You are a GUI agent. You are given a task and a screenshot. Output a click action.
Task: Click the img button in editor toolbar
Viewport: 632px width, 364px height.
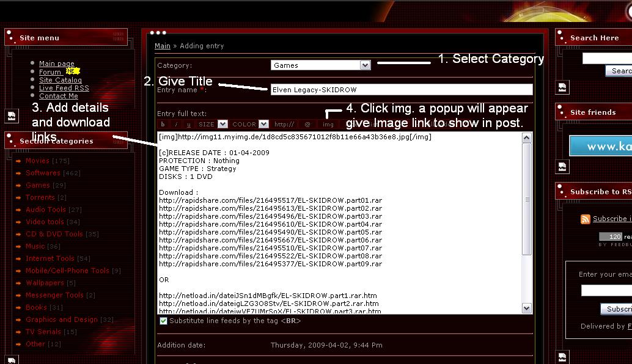328,124
